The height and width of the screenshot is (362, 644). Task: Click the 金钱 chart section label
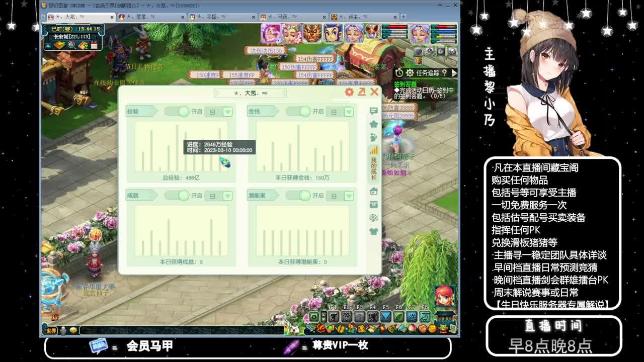point(254,111)
